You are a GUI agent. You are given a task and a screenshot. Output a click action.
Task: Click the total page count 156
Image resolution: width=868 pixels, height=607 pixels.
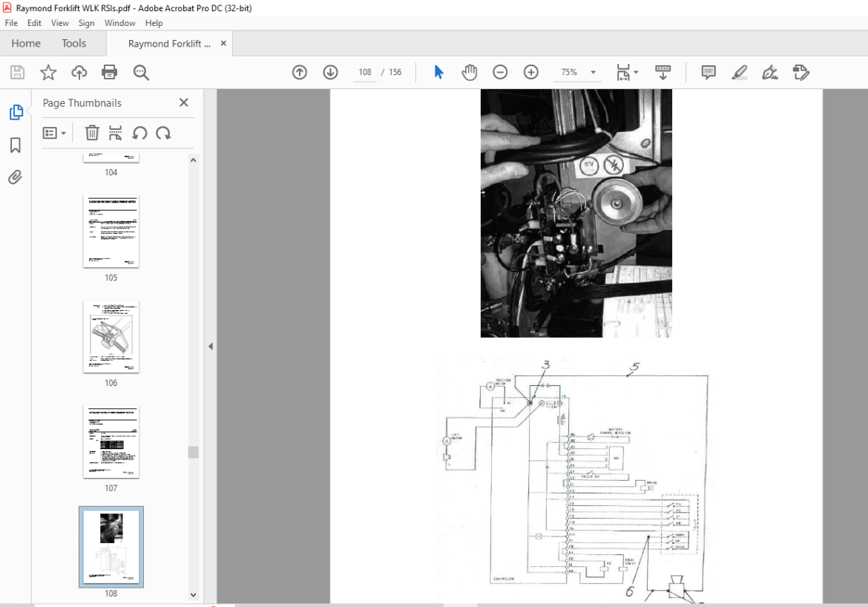point(395,72)
